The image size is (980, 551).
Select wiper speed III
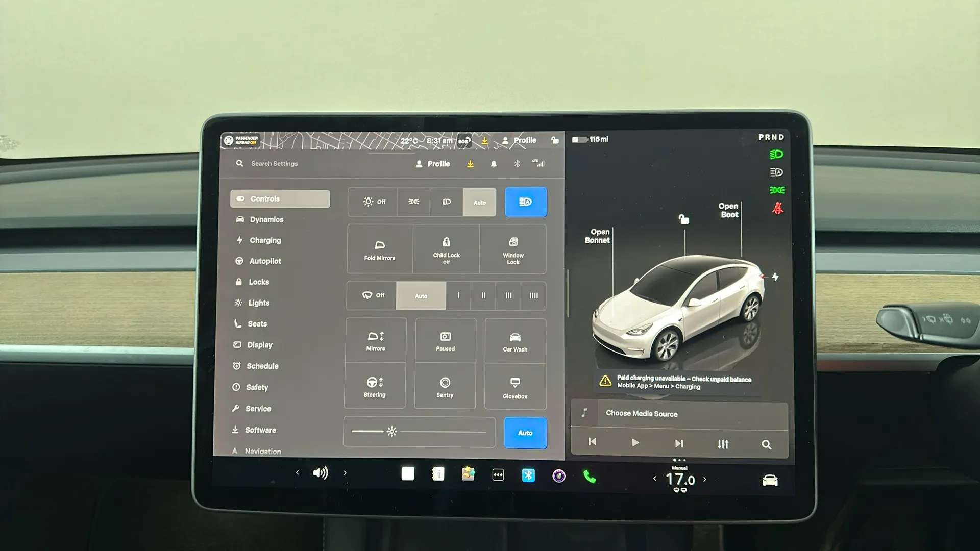click(508, 296)
